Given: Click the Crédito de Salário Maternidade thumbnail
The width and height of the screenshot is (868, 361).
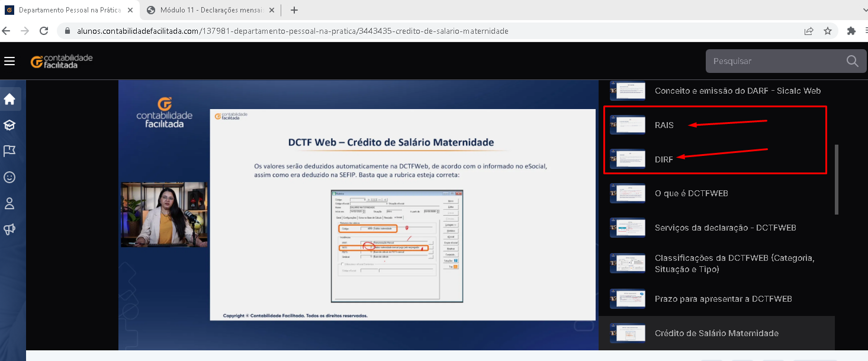Looking at the screenshot, I should 628,333.
